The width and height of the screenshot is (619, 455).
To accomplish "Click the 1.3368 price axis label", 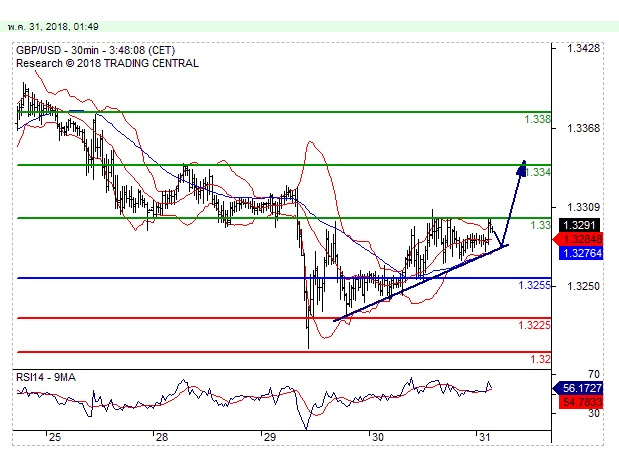I will [x=583, y=128].
